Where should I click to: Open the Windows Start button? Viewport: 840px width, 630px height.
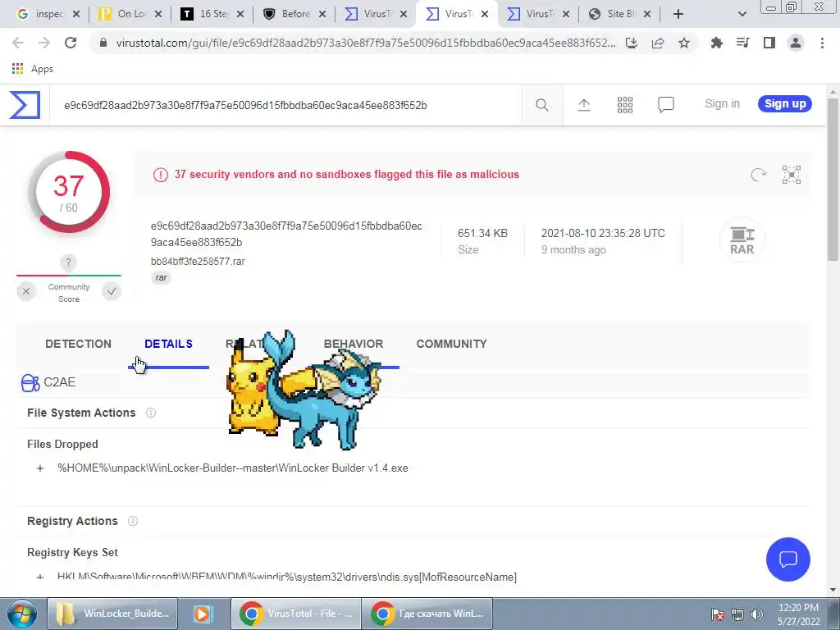tap(21, 614)
